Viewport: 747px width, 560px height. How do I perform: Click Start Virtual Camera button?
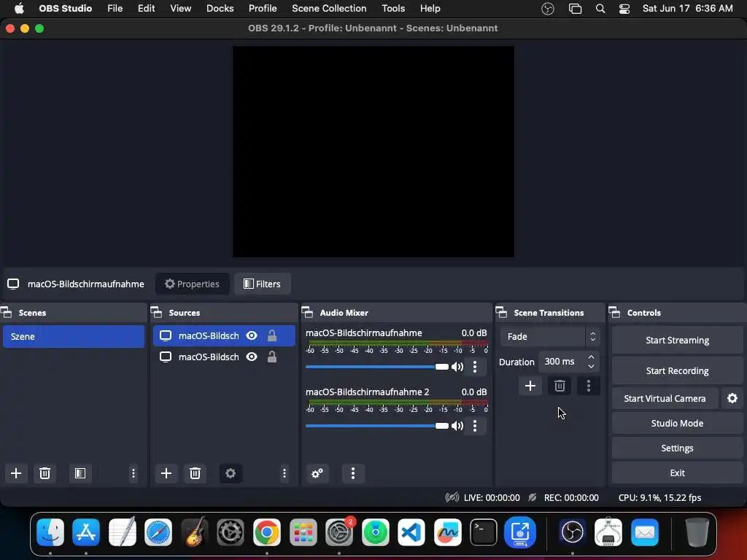pyautogui.click(x=665, y=398)
